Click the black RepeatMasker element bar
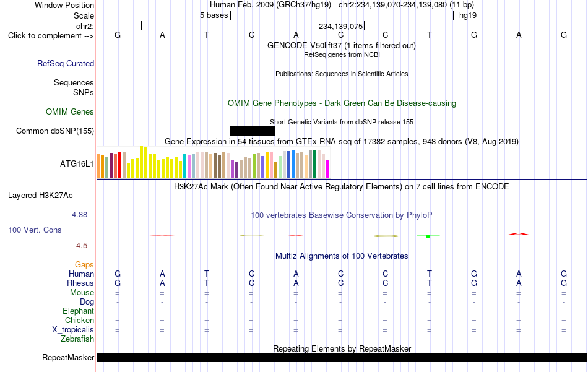 pos(342,357)
